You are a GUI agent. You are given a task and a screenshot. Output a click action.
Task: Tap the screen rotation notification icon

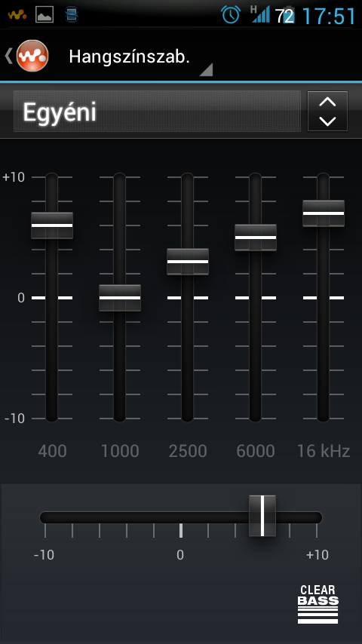[x=72, y=15]
